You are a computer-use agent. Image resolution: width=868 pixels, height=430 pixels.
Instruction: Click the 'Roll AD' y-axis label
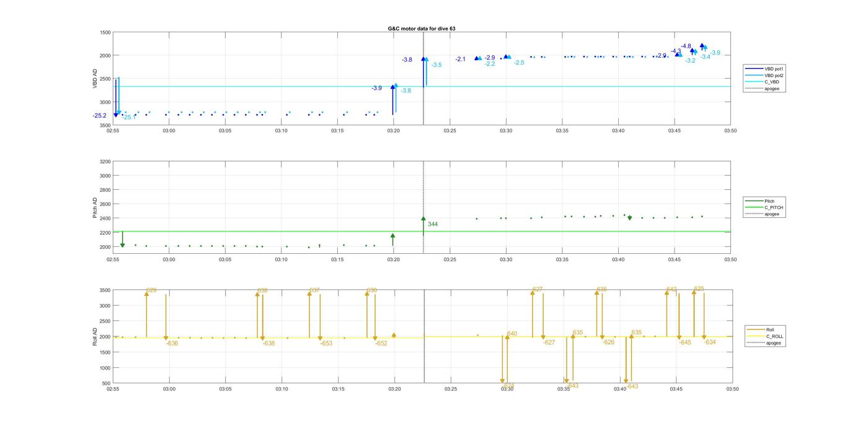coord(95,336)
